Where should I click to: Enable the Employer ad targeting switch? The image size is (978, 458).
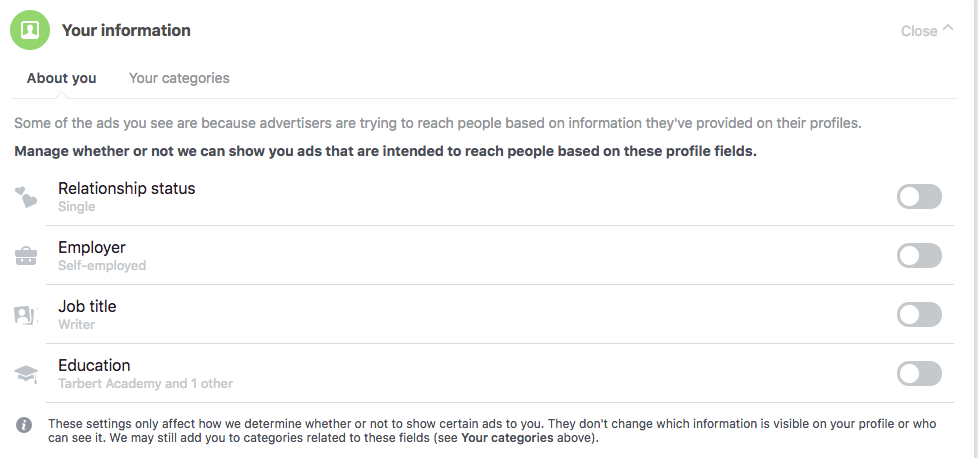coord(919,256)
